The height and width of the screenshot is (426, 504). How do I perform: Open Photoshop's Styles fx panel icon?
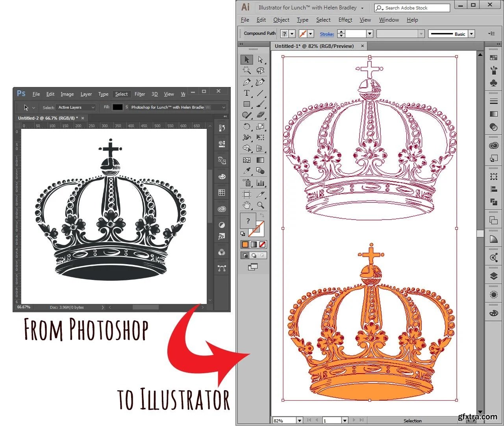(x=222, y=237)
